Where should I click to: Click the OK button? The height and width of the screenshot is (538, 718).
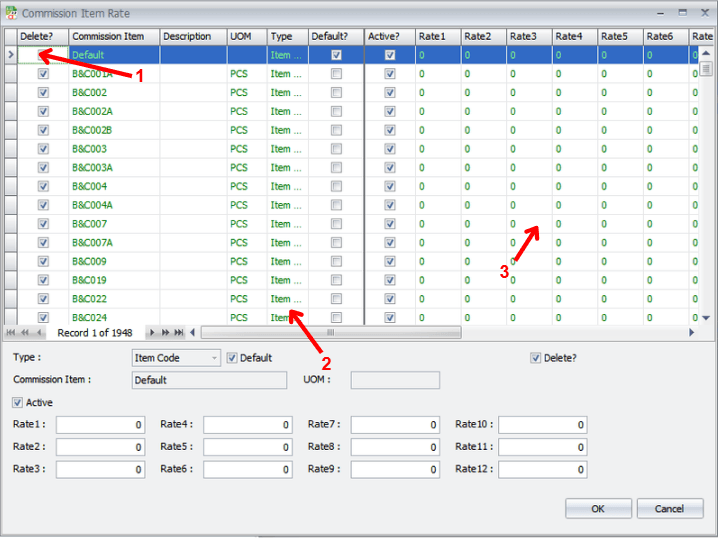[597, 509]
